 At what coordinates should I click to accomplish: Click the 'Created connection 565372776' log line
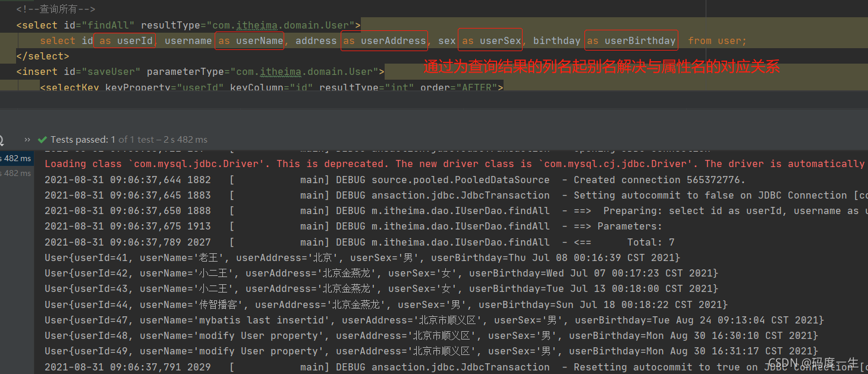395,180
